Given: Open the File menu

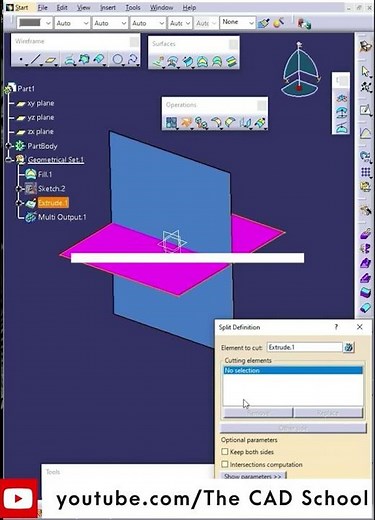Looking at the screenshot, I should [42, 7].
